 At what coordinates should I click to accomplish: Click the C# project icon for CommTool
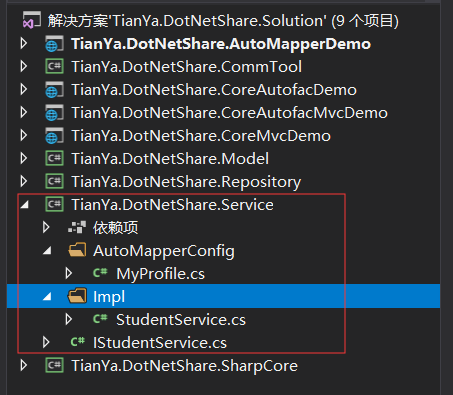click(54, 66)
